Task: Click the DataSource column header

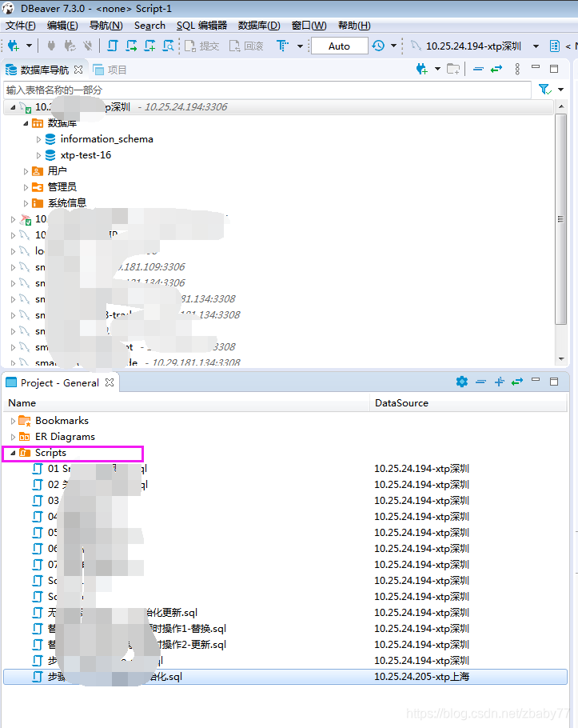Action: pos(468,403)
